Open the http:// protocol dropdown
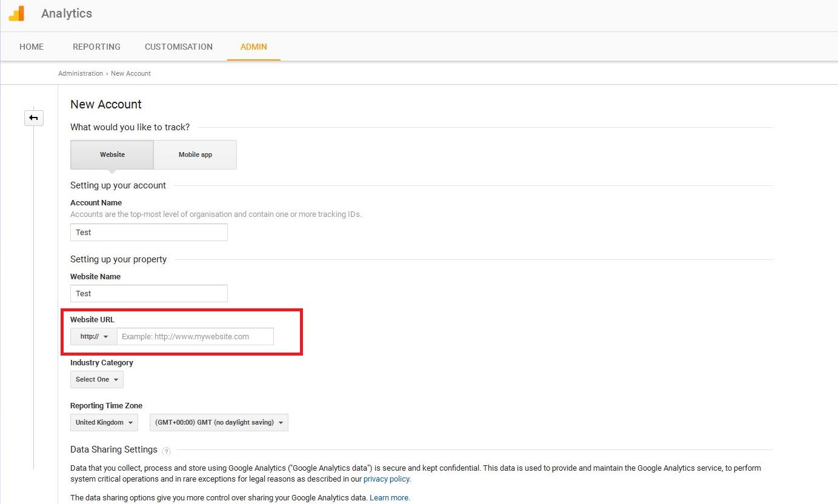The height and width of the screenshot is (504, 838). pos(94,336)
